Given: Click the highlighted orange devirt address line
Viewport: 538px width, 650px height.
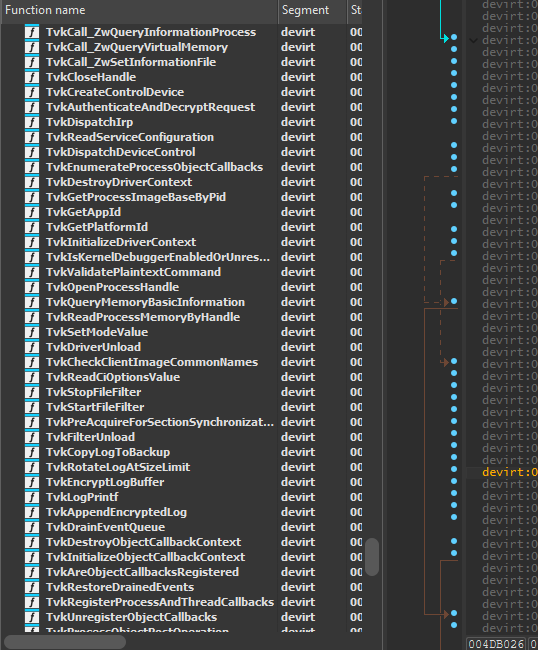Looking at the screenshot, I should (x=509, y=472).
